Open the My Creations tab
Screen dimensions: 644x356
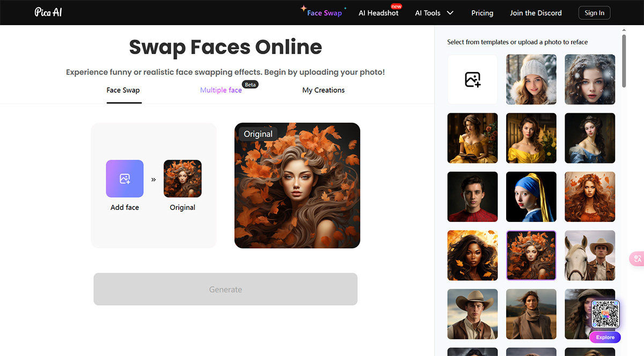(323, 90)
